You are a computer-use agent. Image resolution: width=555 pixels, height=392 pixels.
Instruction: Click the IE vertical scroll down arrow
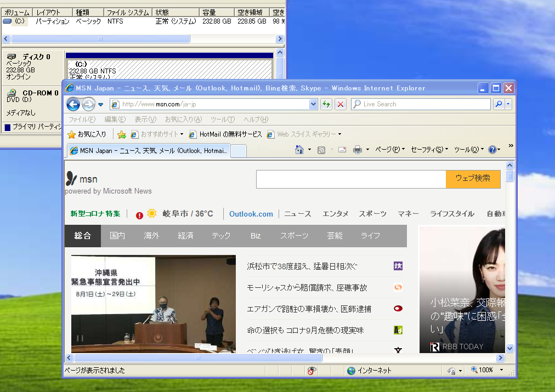[x=509, y=349]
